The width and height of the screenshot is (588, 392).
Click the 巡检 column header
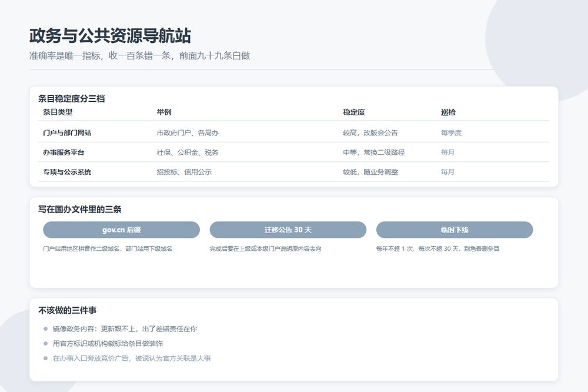[448, 112]
